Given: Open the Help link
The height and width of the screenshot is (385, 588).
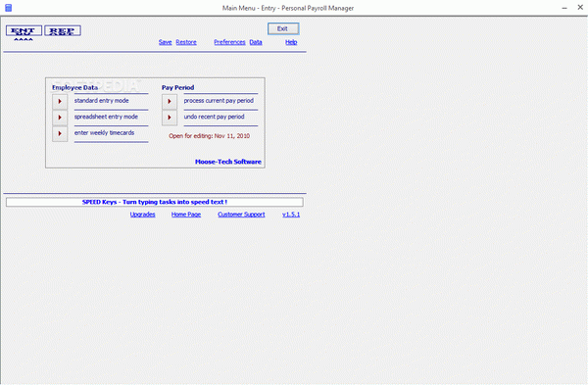Looking at the screenshot, I should pos(291,42).
